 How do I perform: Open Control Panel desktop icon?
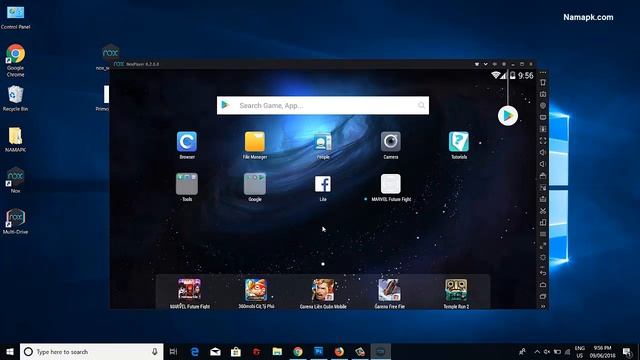(x=16, y=17)
